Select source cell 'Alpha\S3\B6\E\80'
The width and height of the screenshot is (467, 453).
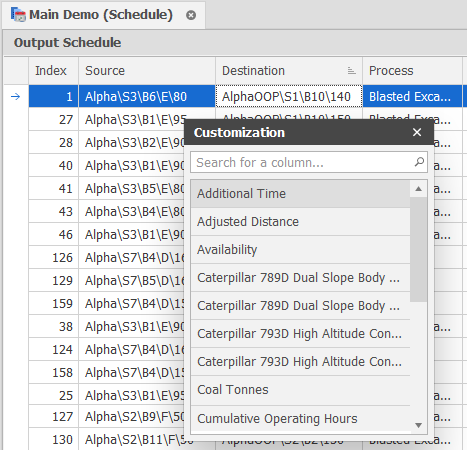[x=147, y=97]
